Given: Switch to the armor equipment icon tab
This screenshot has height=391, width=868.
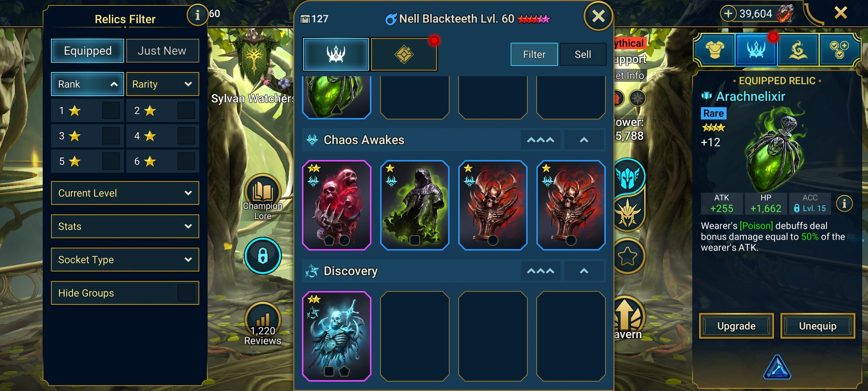Looking at the screenshot, I should point(715,50).
